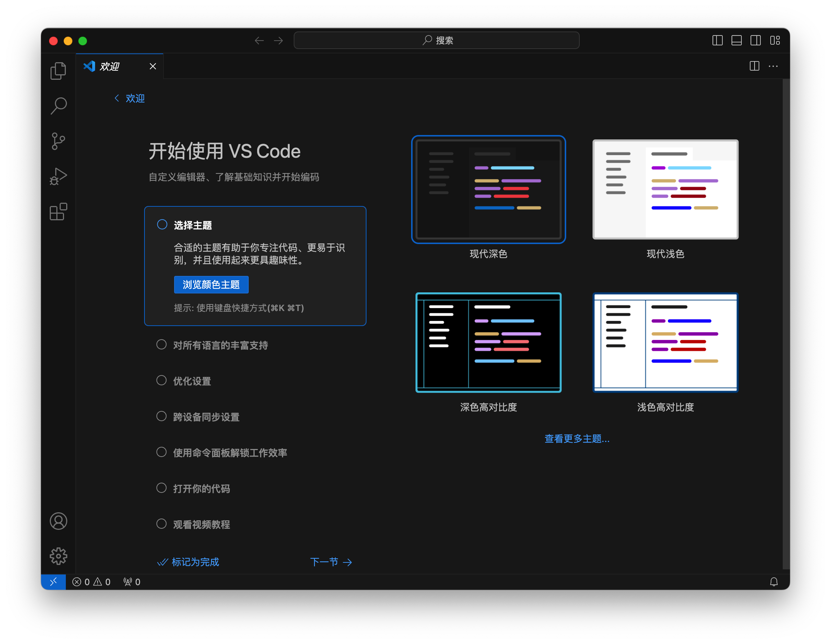Select the 跨设备同步设置 step
The height and width of the screenshot is (644, 831).
206,417
